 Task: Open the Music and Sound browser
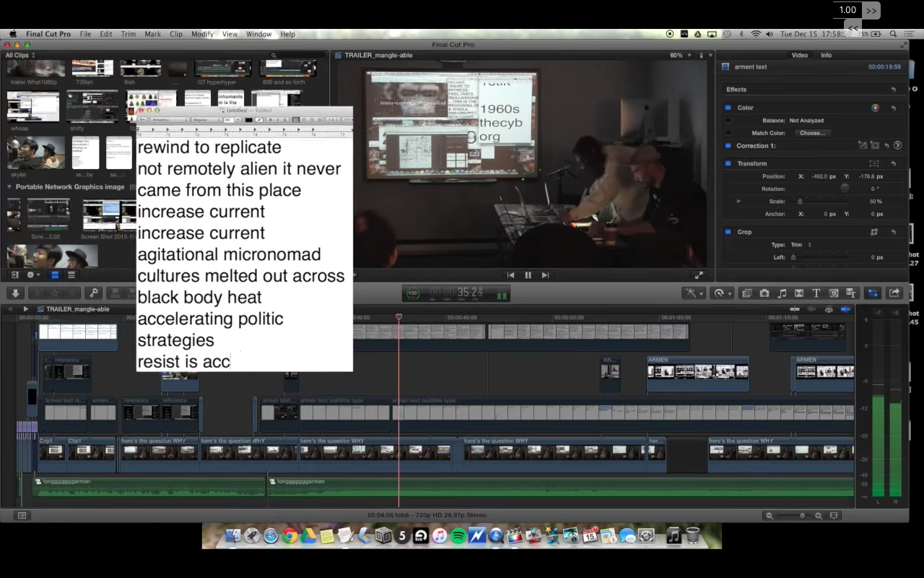pyautogui.click(x=782, y=293)
